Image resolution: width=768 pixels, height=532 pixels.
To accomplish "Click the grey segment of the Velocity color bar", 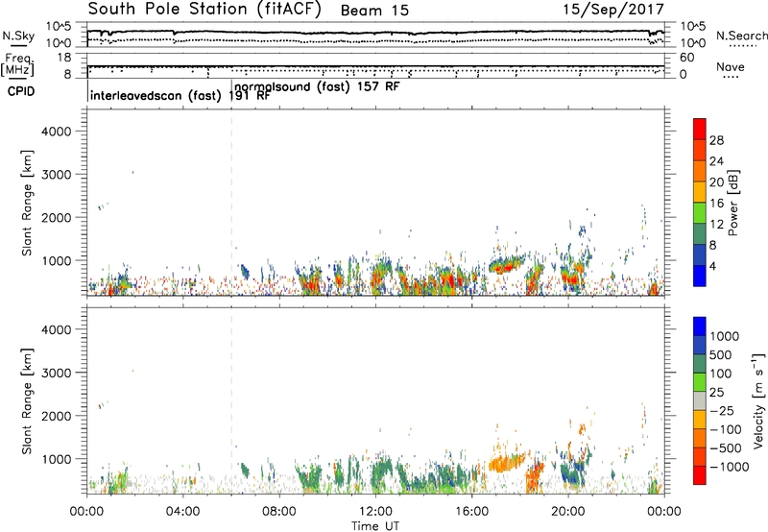I will [700, 400].
